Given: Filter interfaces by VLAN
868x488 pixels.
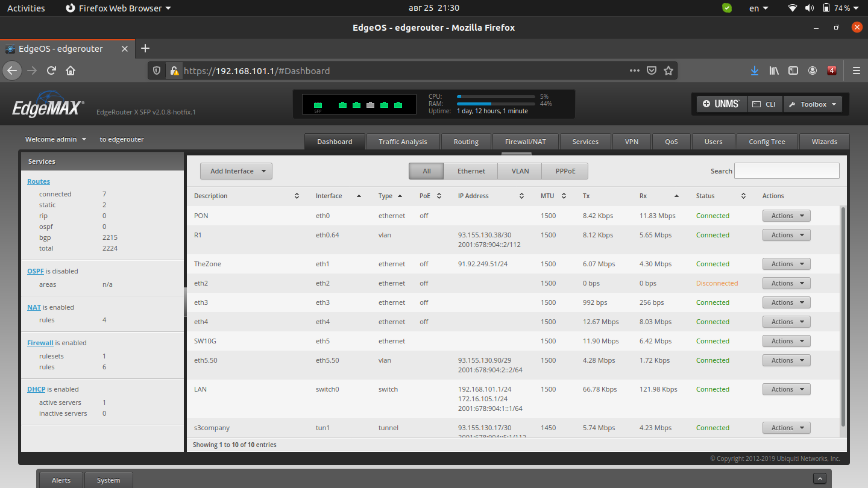Looking at the screenshot, I should point(519,170).
